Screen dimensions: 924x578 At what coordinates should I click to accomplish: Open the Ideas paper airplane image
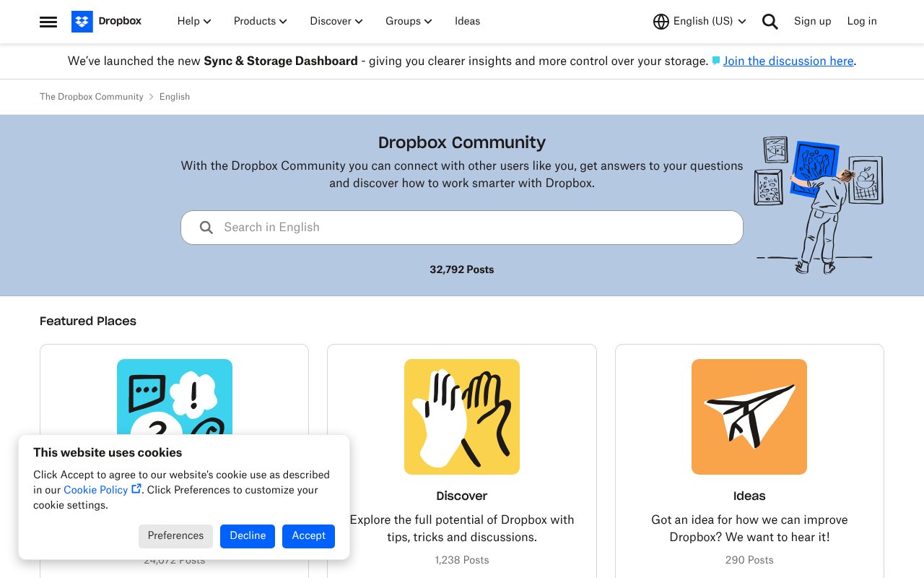coord(749,416)
